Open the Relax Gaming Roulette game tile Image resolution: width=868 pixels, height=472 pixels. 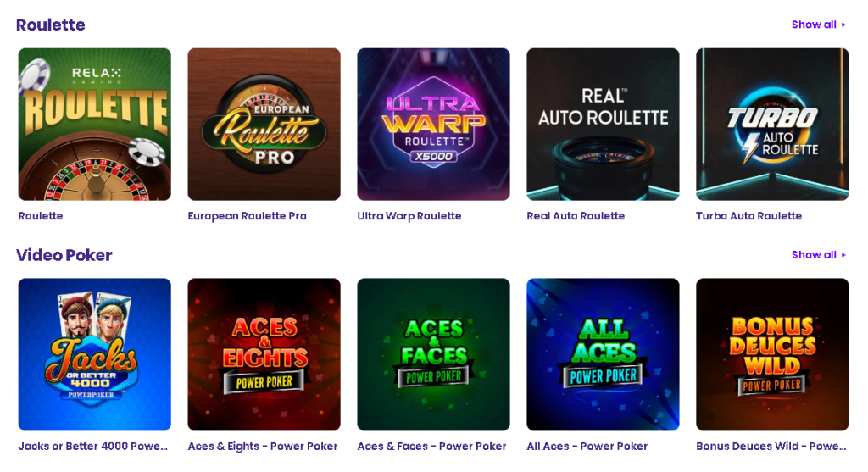(94, 124)
